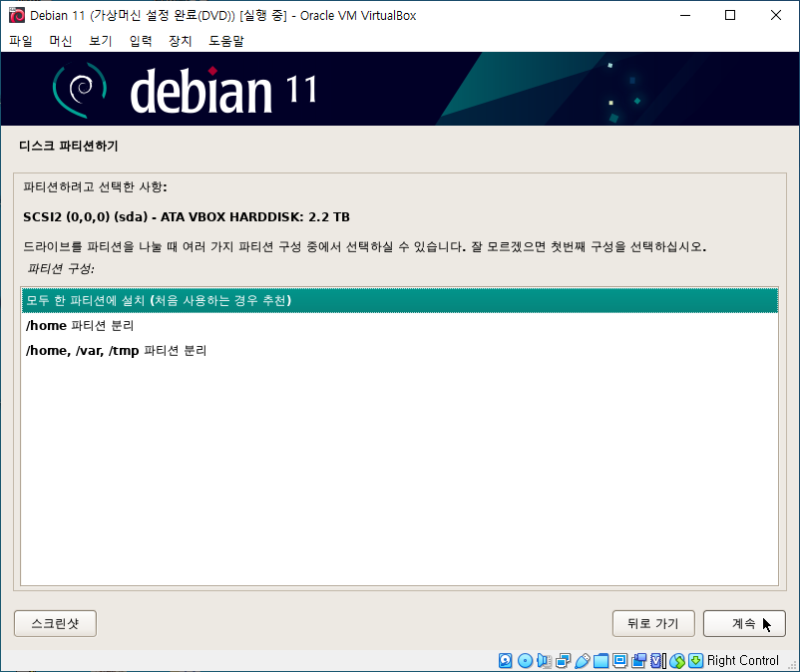800x672 pixels.
Task: Click the 디스크 파티션하기 heading
Action: [69, 146]
